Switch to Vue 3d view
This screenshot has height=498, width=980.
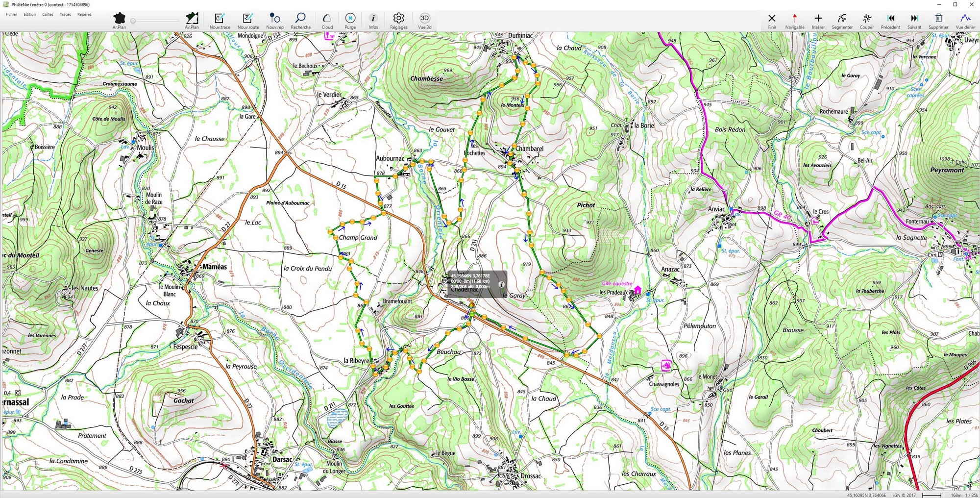(x=424, y=21)
